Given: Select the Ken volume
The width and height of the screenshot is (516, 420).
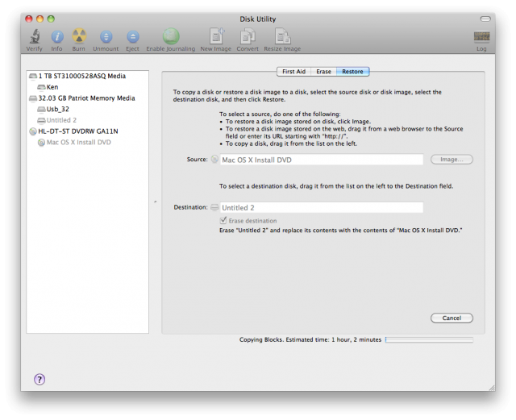Looking at the screenshot, I should pyautogui.click(x=87, y=87).
